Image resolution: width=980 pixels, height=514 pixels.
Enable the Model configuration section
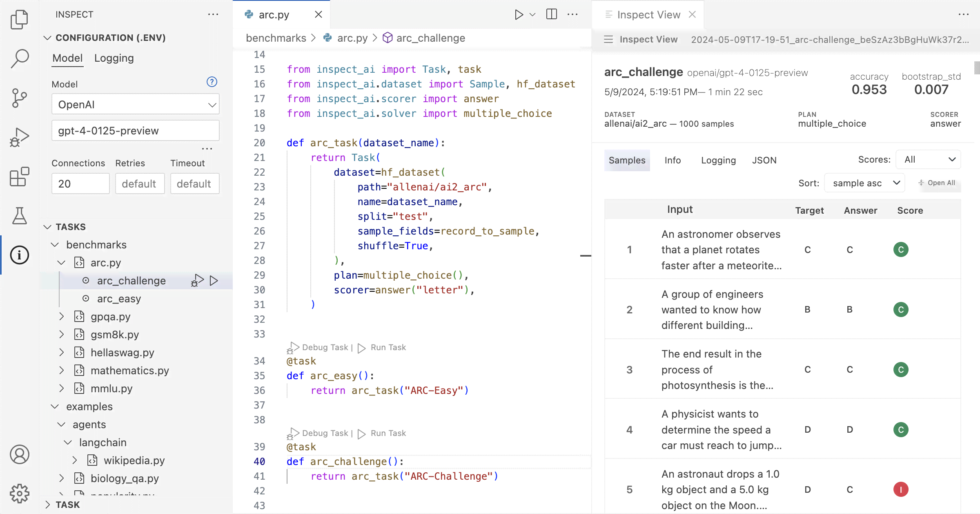[67, 58]
